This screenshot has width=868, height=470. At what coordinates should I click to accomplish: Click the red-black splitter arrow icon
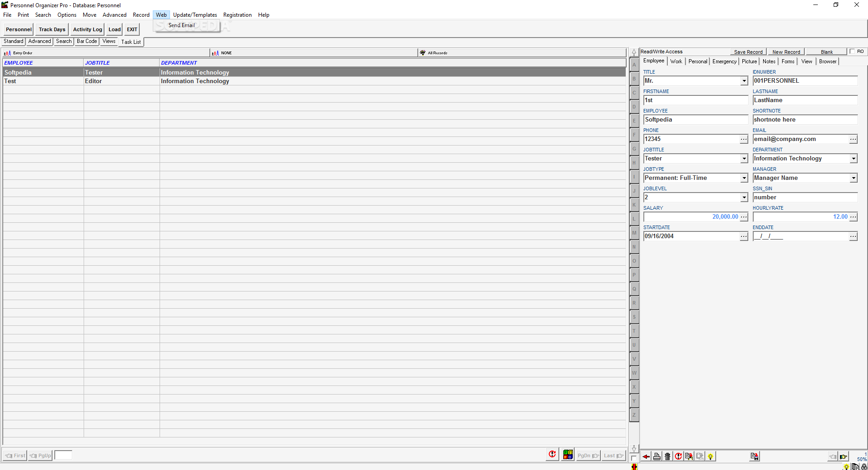(x=634, y=467)
